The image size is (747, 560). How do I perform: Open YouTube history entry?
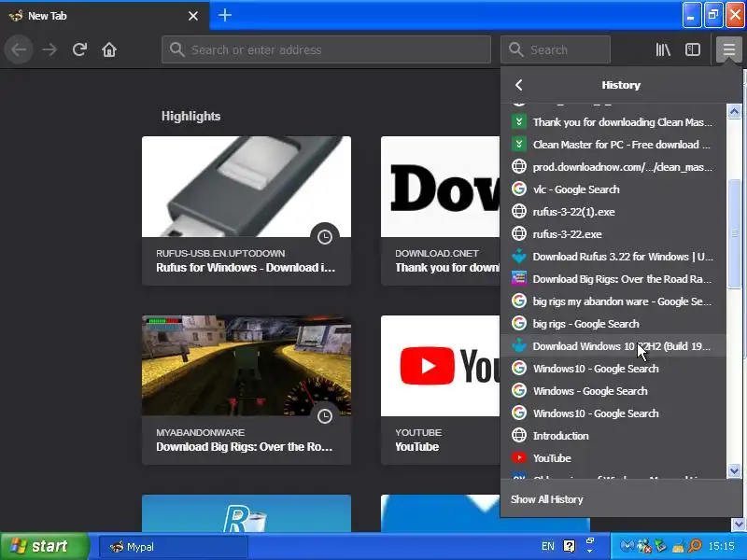(x=613, y=458)
